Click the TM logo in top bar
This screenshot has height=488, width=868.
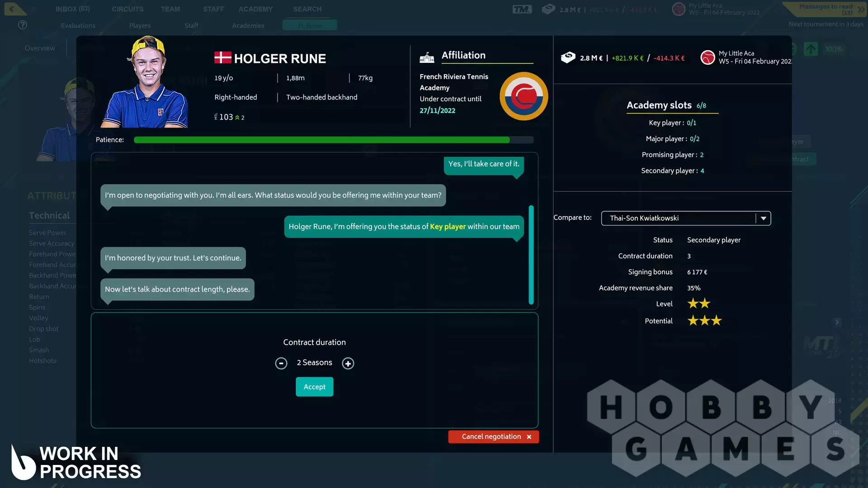click(x=522, y=9)
